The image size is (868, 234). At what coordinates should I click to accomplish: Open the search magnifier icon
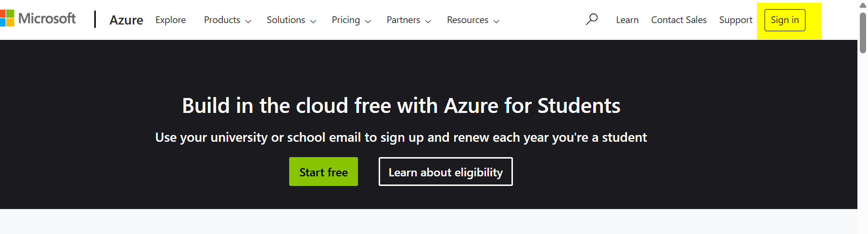[x=592, y=19]
